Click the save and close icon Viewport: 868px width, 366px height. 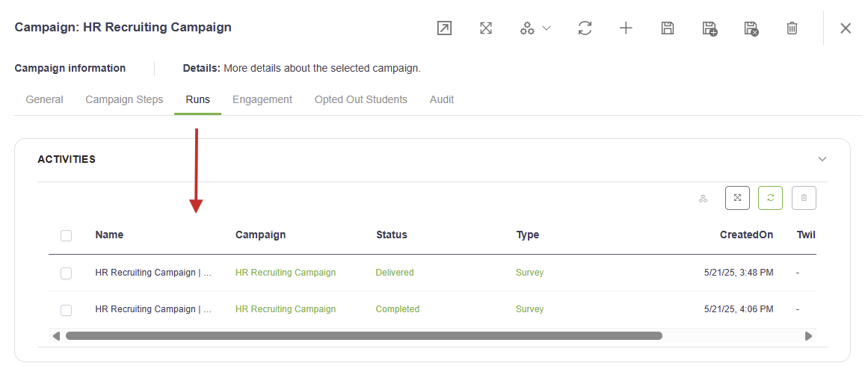(751, 28)
